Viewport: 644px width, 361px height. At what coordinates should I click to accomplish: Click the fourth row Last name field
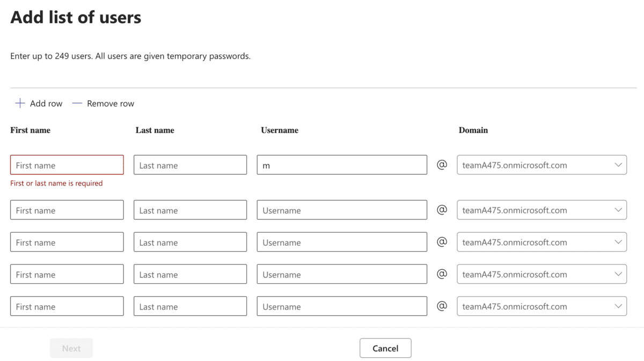[x=190, y=274]
